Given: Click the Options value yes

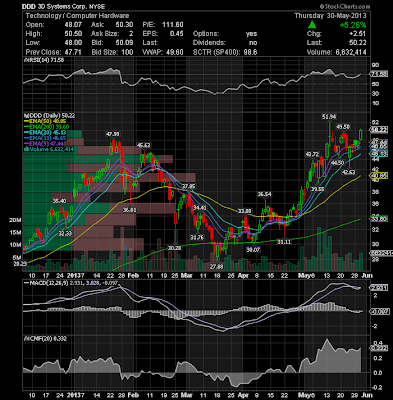Looking at the screenshot, I should [251, 34].
